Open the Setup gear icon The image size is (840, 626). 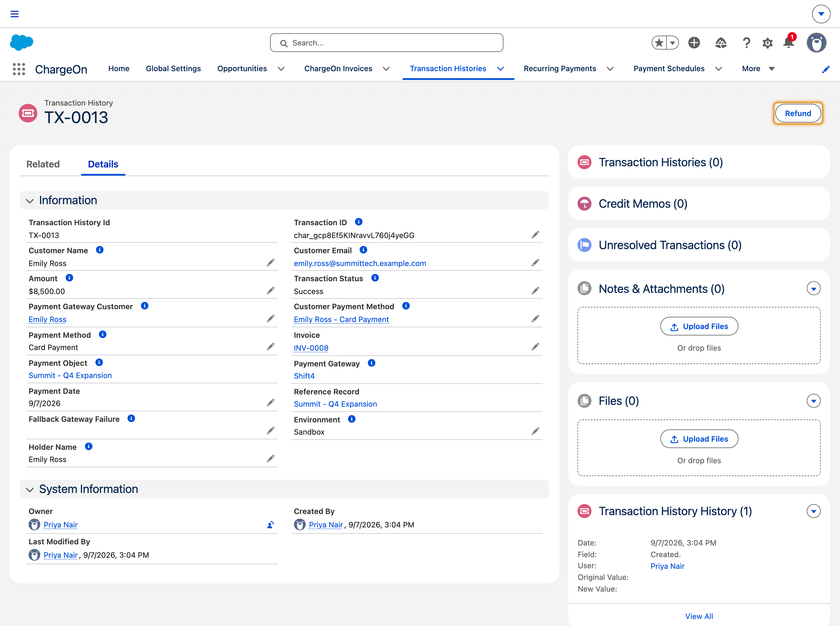[x=768, y=43]
